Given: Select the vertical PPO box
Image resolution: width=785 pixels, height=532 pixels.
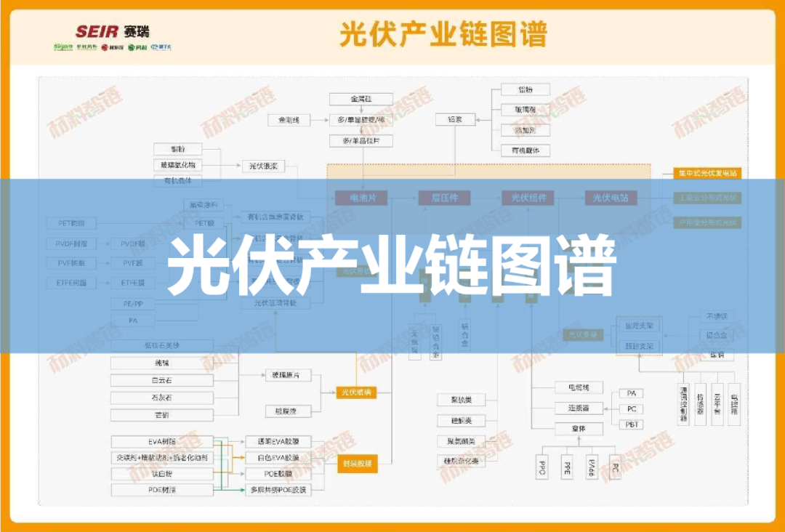Looking at the screenshot, I should pos(542,467).
